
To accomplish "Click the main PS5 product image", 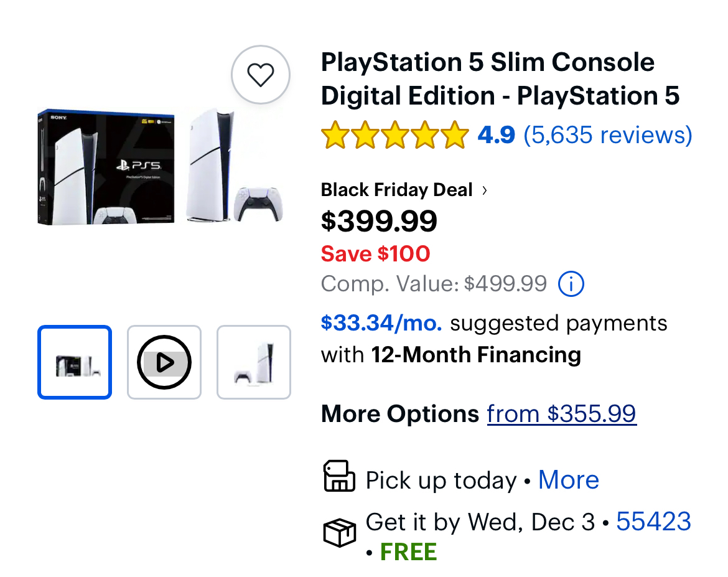I will pos(163,167).
